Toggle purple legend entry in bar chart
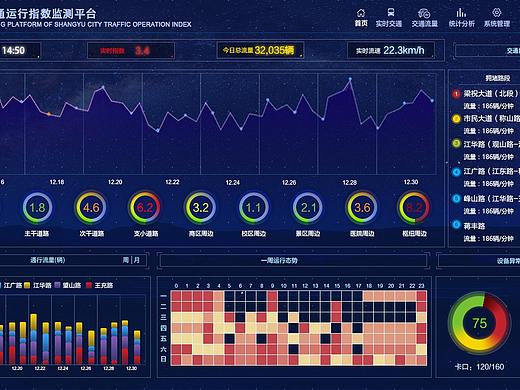The width and height of the screenshot is (520, 390). click(x=68, y=285)
